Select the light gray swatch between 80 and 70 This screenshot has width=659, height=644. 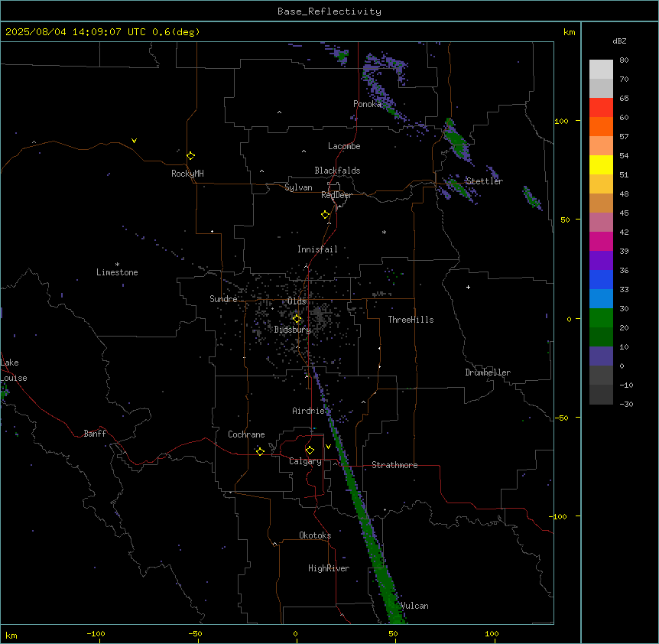601,70
